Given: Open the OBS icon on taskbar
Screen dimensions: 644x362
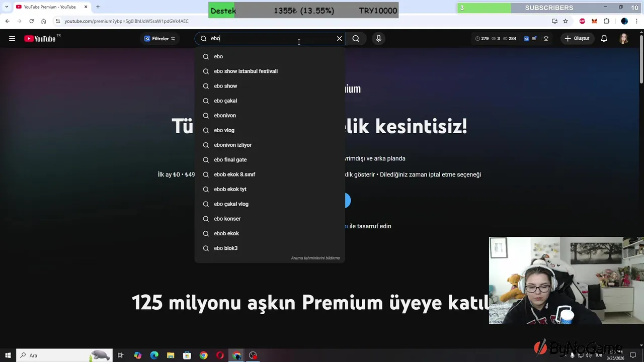Looking at the screenshot, I should (253, 355).
